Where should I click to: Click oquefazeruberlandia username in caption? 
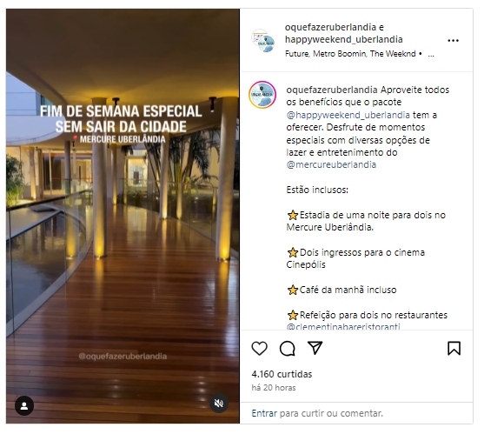[x=332, y=90]
